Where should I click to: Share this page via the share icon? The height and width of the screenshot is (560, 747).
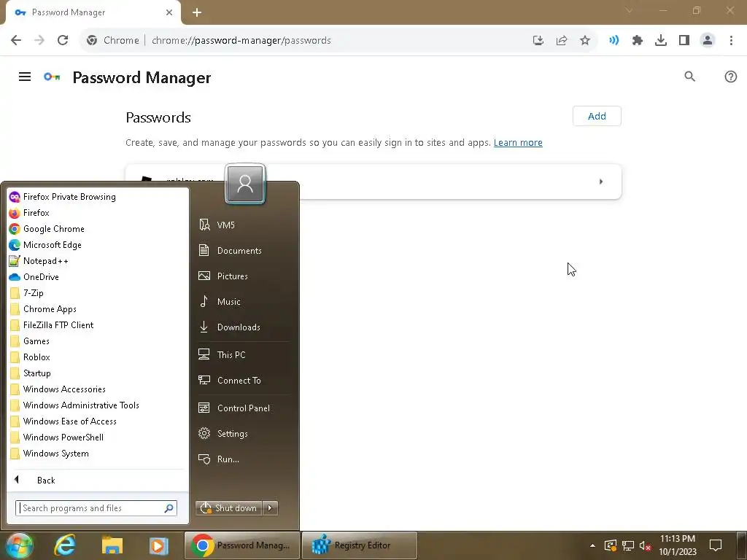pos(561,41)
